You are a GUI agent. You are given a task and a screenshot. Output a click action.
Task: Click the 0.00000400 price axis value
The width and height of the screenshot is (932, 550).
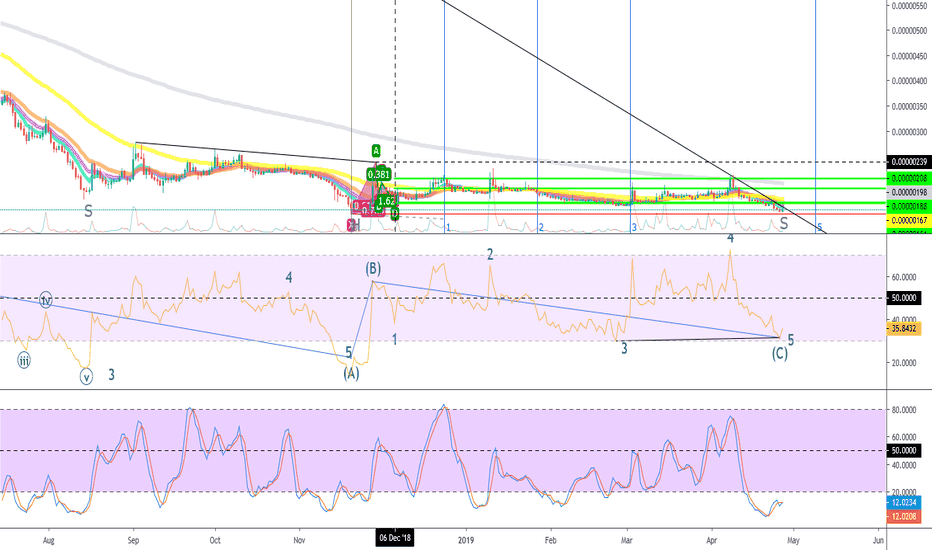tap(909, 81)
